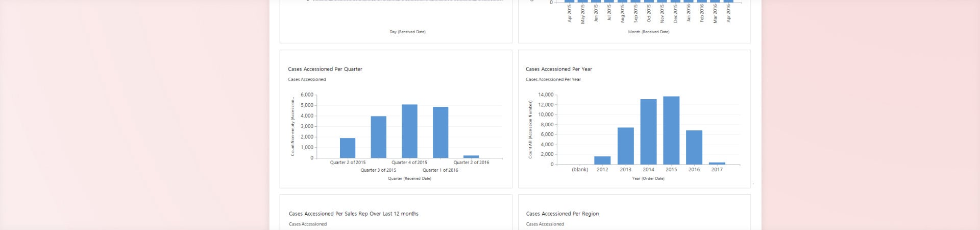The image size is (980, 230).
Task: Click the Quarter 2 of 2015 bar
Action: pyautogui.click(x=348, y=148)
